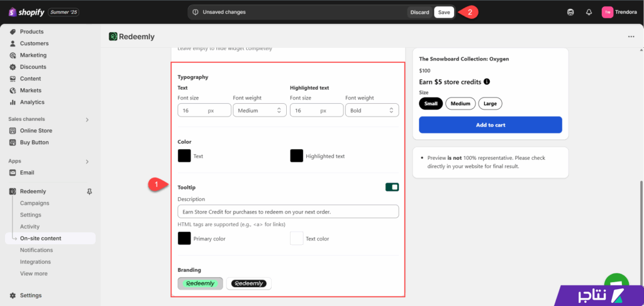Viewport: 644px width, 306px height.
Task: Click the info icon beside Earn $5 store credits
Action: pyautogui.click(x=487, y=82)
